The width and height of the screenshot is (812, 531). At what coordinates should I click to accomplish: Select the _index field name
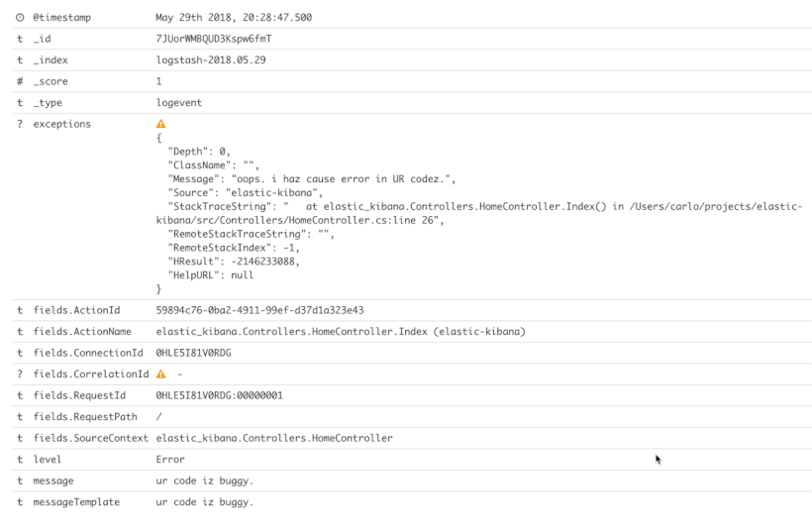pos(51,60)
